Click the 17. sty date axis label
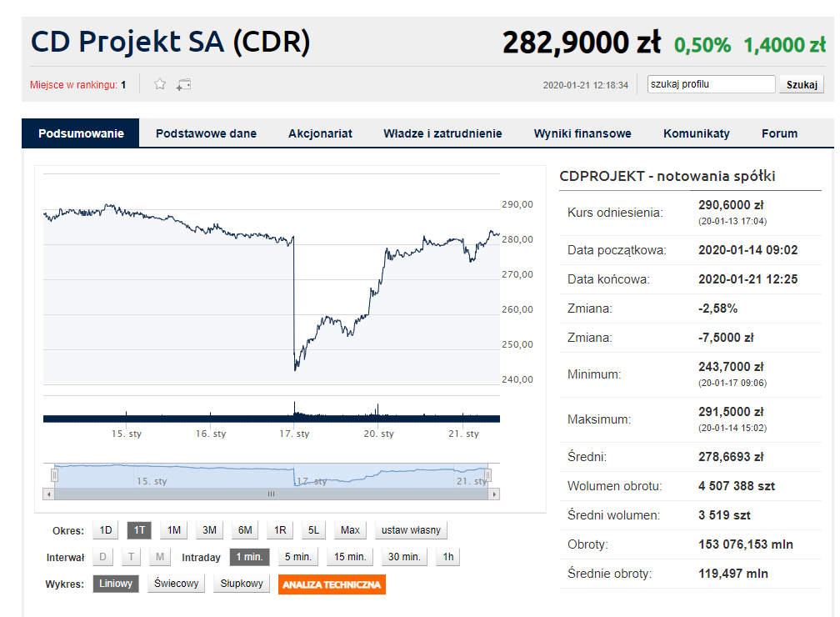The image size is (840, 617). (x=294, y=434)
